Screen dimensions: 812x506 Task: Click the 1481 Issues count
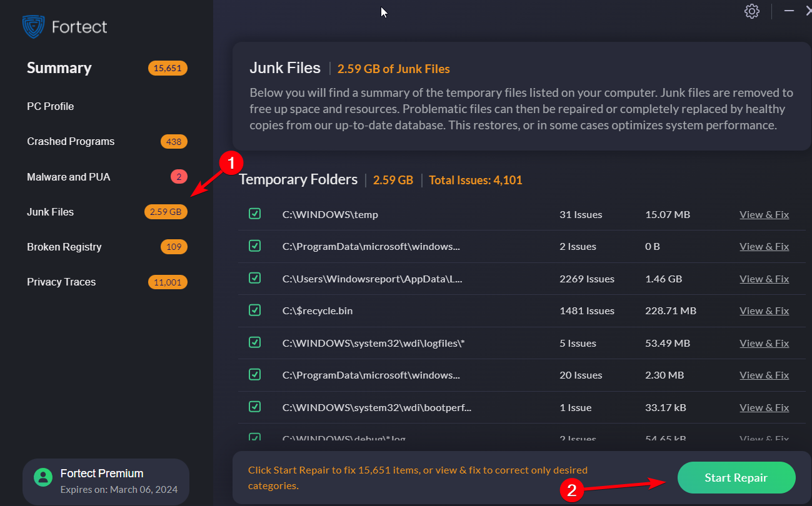[x=587, y=310]
